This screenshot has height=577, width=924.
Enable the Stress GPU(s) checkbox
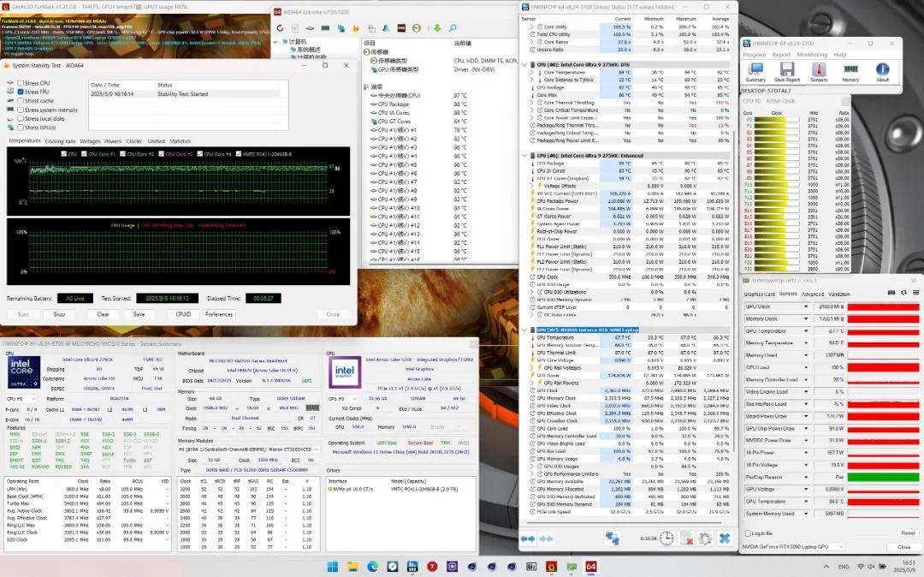click(x=21, y=128)
